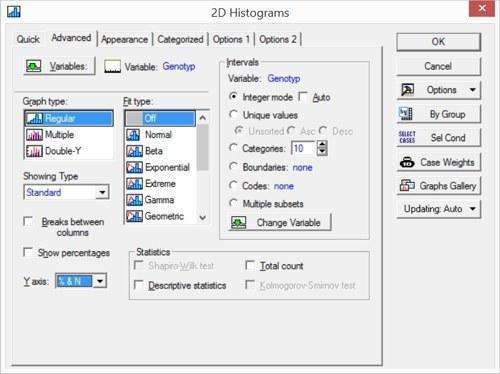Screen dimensions: 500x374
Task: Click the Change Variable button
Action: [280, 223]
